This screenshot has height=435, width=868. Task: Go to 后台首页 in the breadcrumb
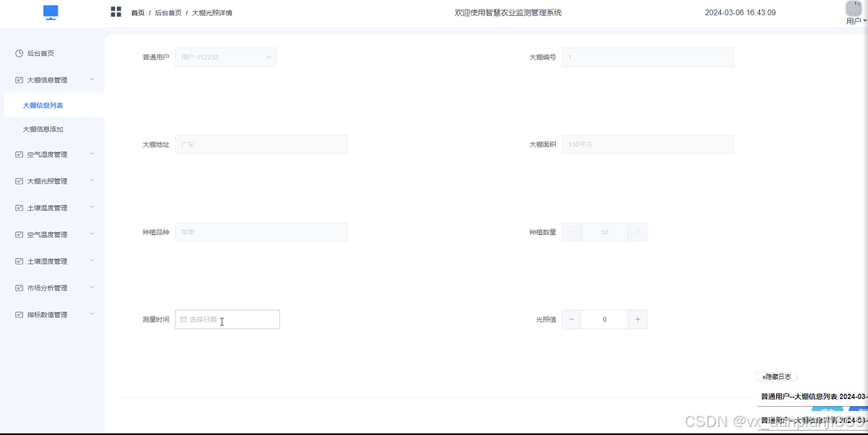click(x=168, y=13)
